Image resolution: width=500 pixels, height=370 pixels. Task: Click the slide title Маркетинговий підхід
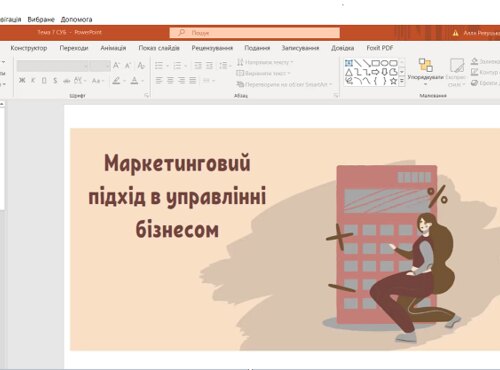(177, 196)
